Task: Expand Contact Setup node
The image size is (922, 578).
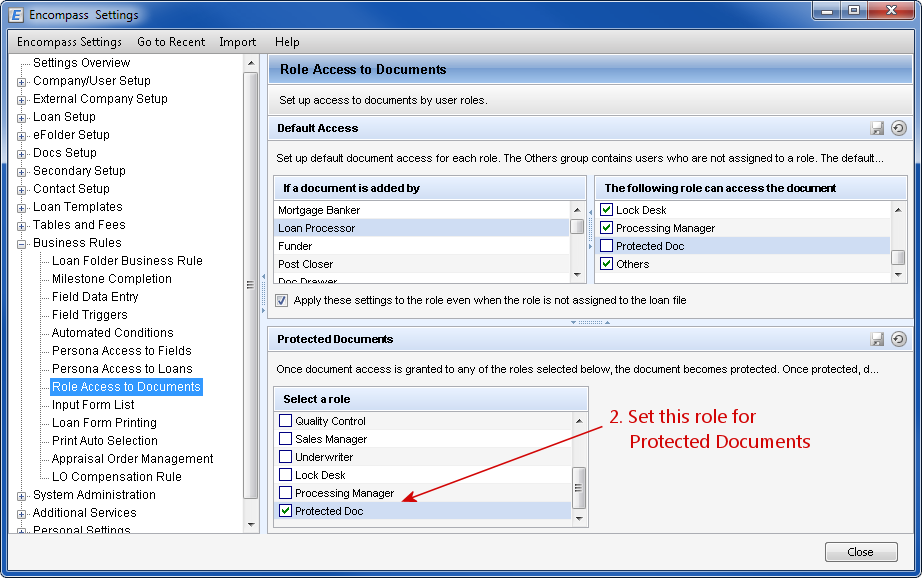Action: click(x=21, y=191)
